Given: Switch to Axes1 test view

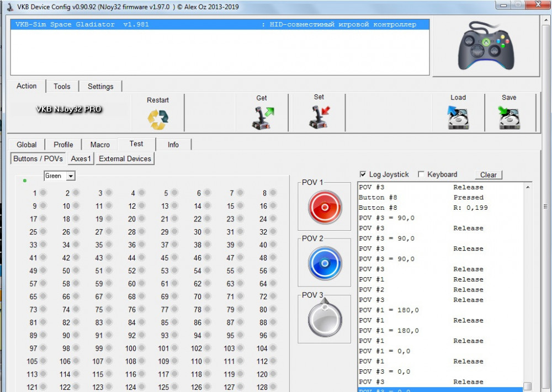Looking at the screenshot, I should 81,158.
